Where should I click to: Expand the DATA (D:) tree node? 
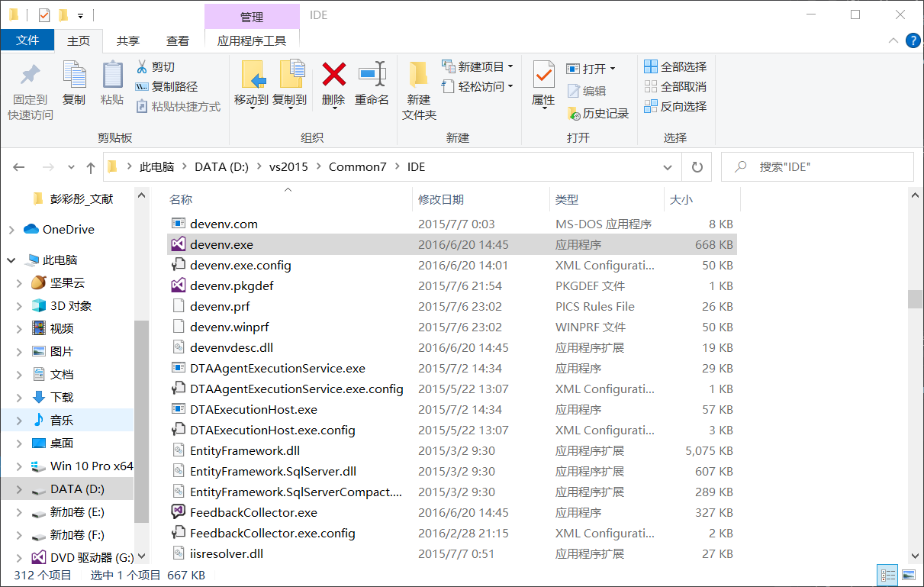pyautogui.click(x=19, y=489)
